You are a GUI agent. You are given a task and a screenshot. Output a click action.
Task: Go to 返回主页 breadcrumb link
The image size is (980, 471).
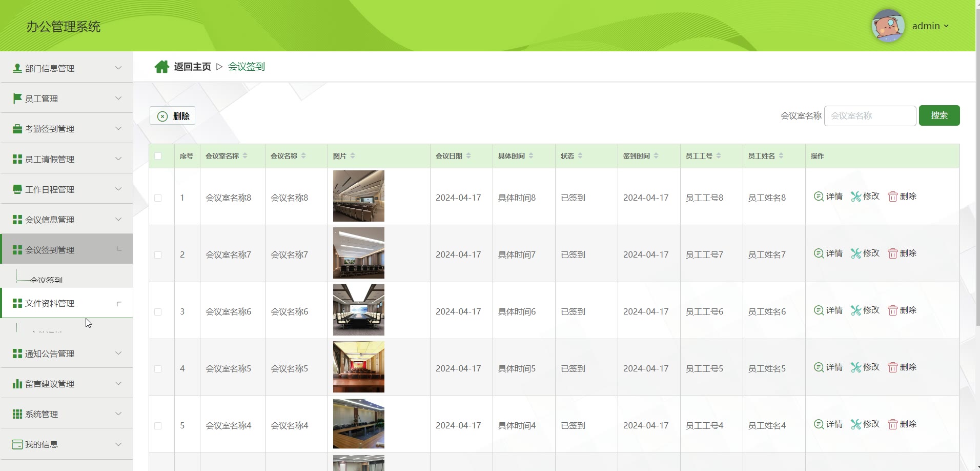pos(192,67)
